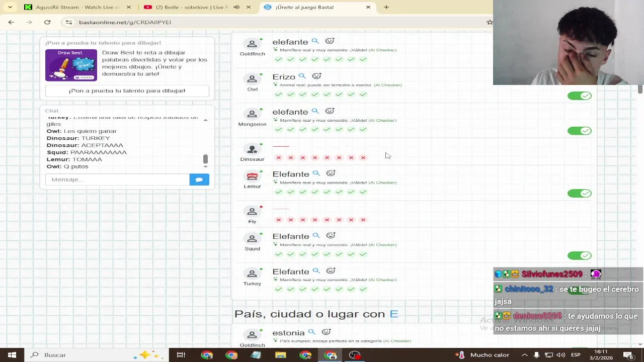Toggle validity switch for Owl's Erizo
The width and height of the screenshot is (644, 362).
(x=579, y=96)
